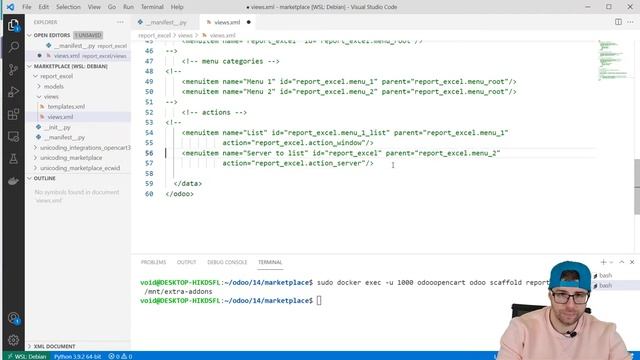
Task: Expand the XML Document section
Action: [x=29, y=346]
